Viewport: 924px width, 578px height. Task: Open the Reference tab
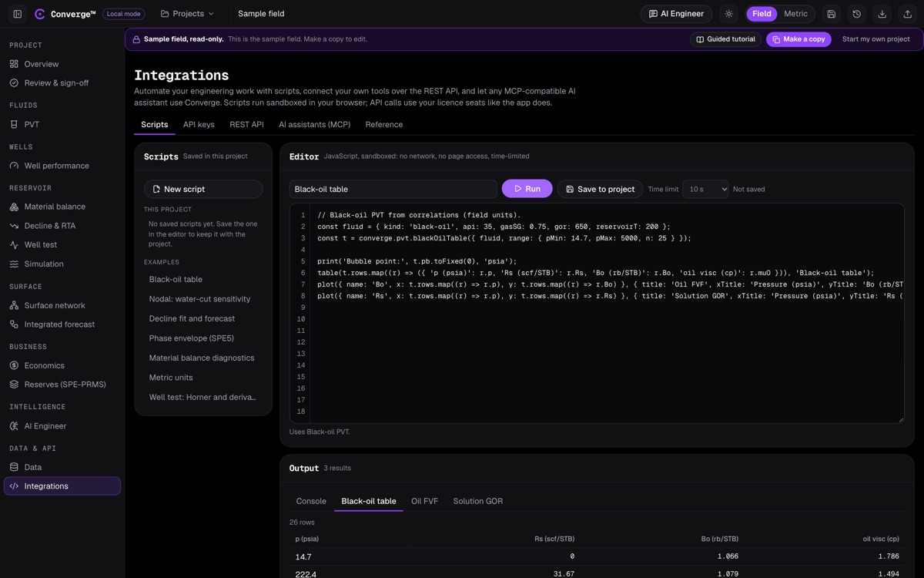point(384,125)
